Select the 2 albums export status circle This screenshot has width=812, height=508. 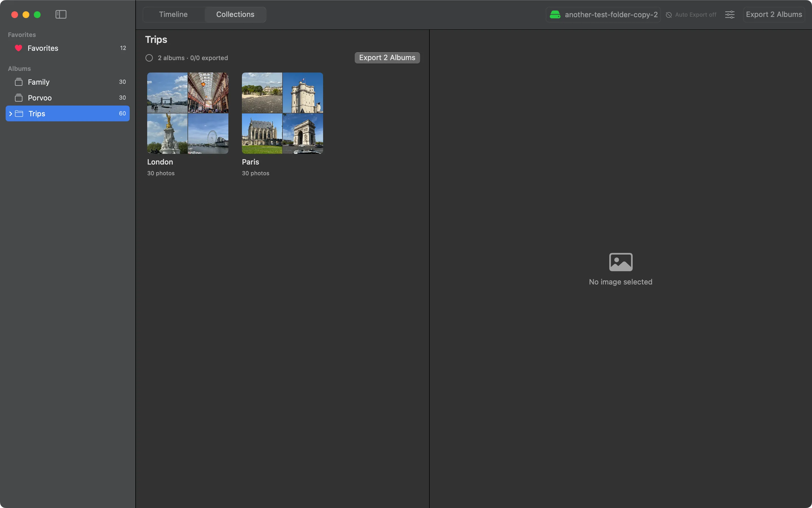(x=149, y=58)
